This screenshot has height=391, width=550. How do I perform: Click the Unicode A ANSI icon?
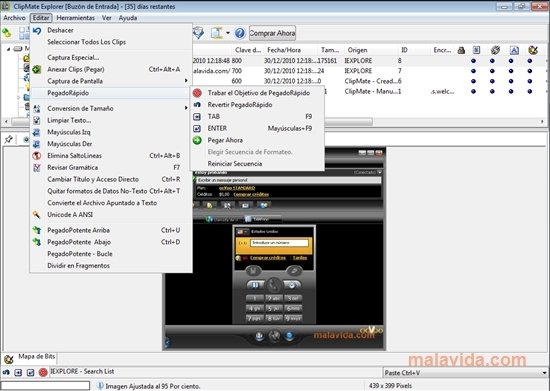(37, 215)
